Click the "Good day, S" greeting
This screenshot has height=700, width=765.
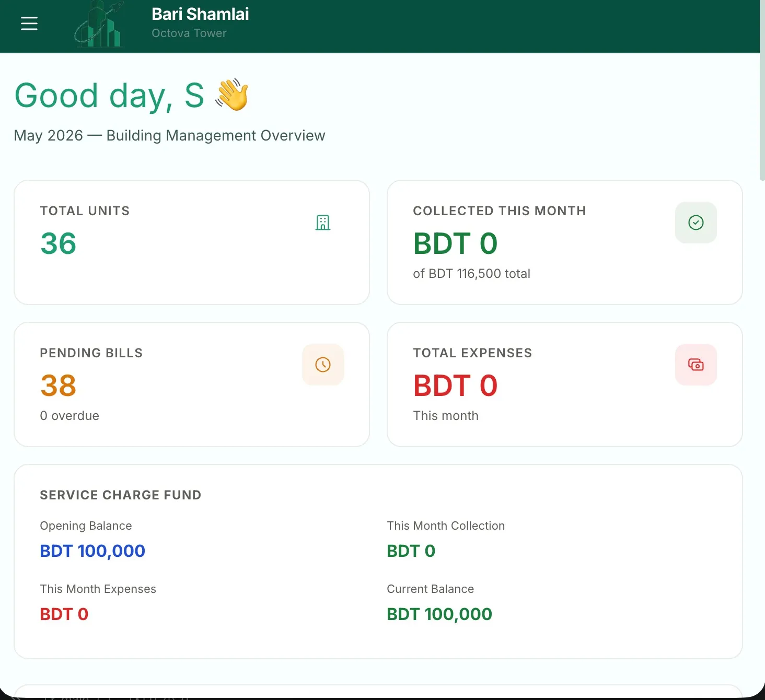pos(109,96)
